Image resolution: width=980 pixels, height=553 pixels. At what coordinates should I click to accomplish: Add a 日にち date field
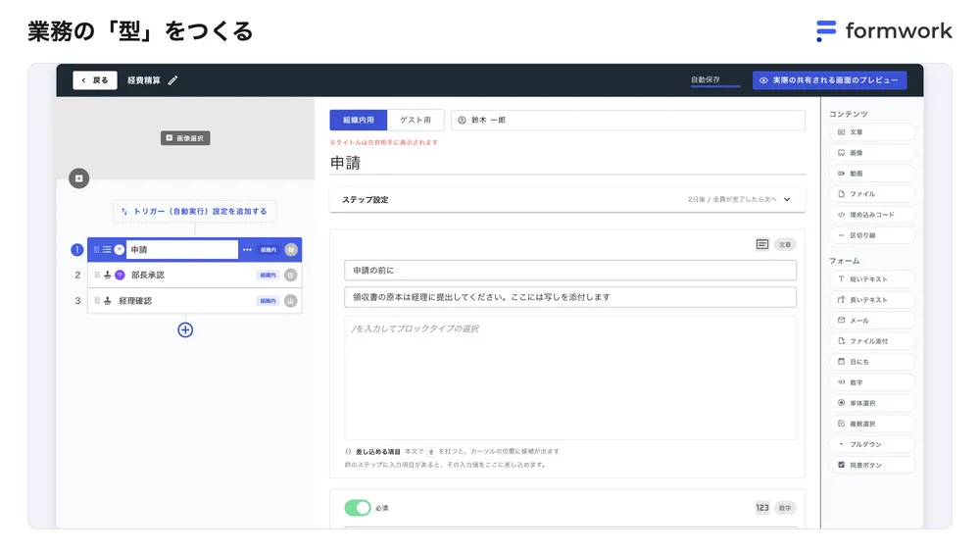coord(872,362)
